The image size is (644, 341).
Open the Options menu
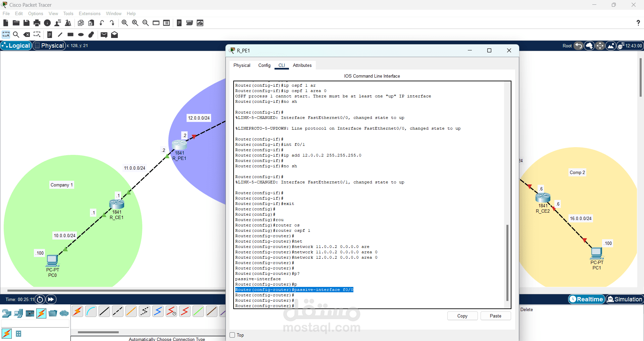click(36, 13)
